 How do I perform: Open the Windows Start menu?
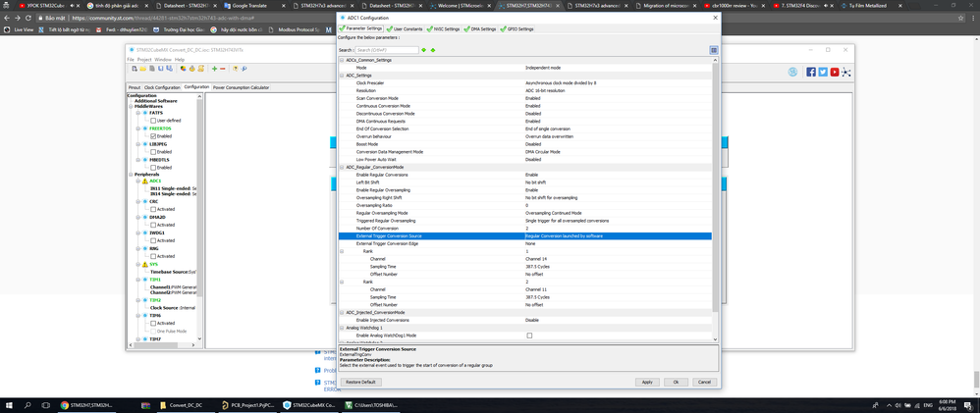[10, 405]
